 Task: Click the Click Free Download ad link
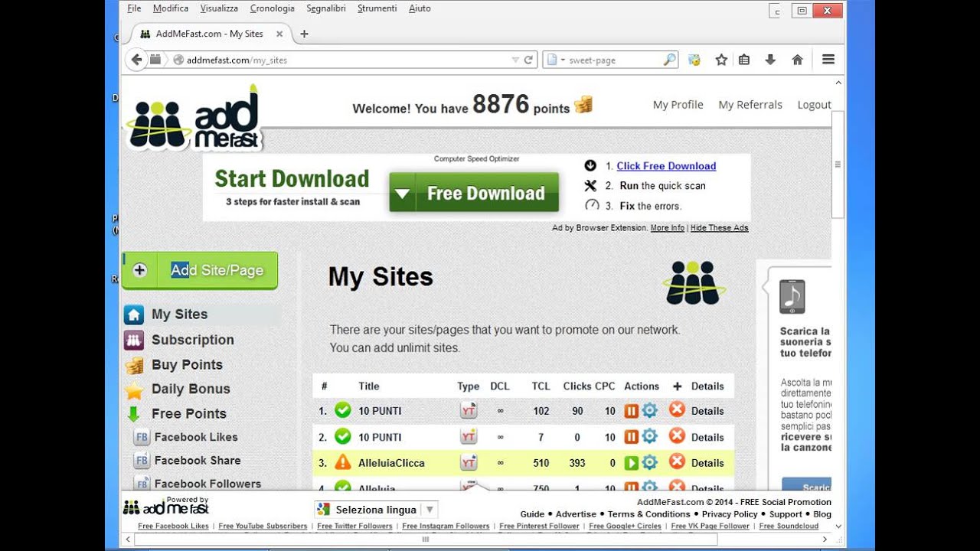666,166
